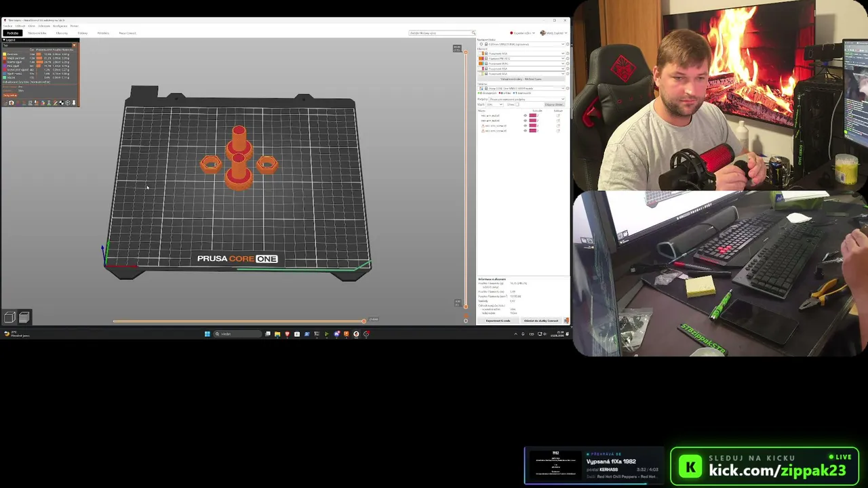Screen dimensions: 868x488
Task: Switch to the 3D editor view cube
Action: point(9,317)
